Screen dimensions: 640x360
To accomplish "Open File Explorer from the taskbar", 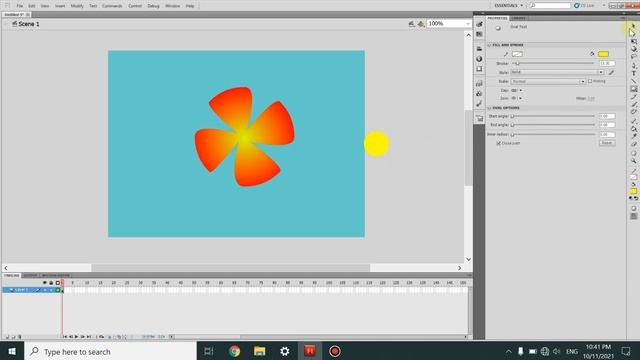I will click(260, 351).
